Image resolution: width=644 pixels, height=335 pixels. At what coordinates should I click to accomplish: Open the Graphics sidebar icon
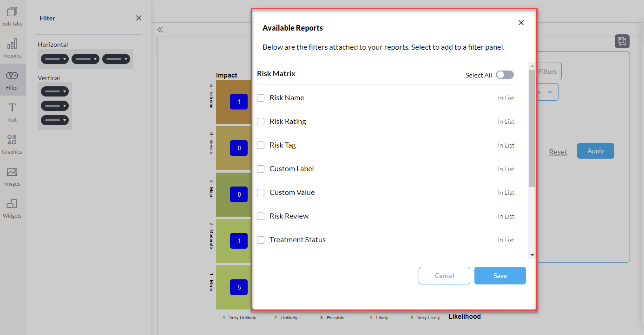12,144
